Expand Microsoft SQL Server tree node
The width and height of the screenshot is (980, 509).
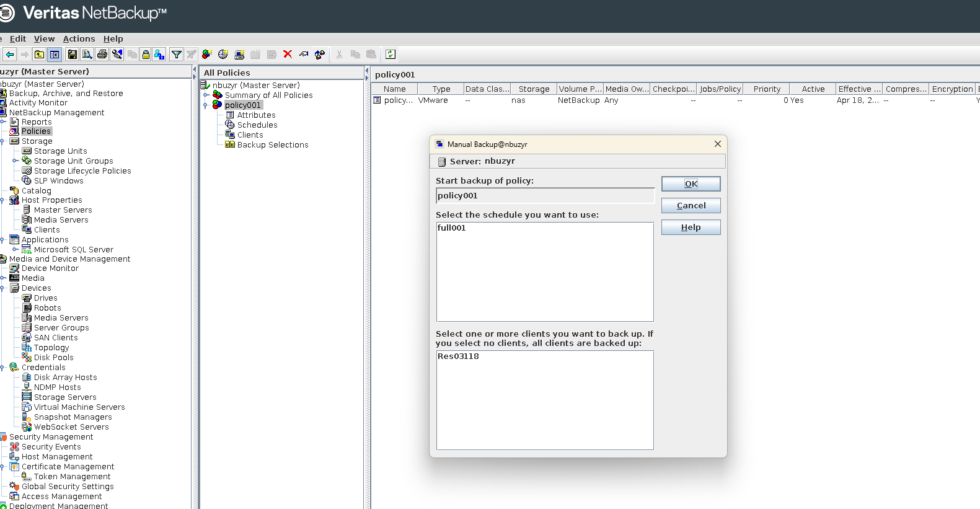tap(15, 249)
